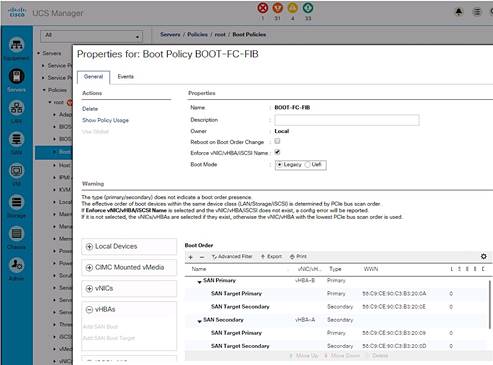Sort by WWN column header
The height and width of the screenshot is (365, 493).
(371, 269)
